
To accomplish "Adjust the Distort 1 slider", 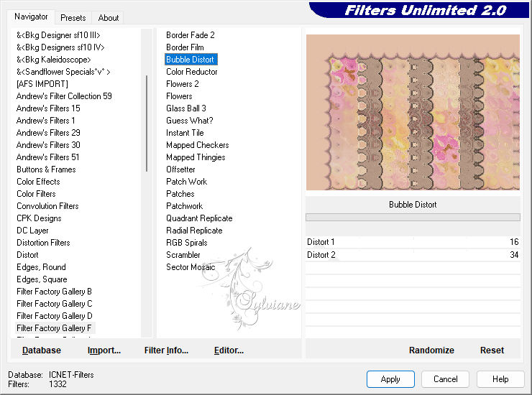I will tap(413, 242).
